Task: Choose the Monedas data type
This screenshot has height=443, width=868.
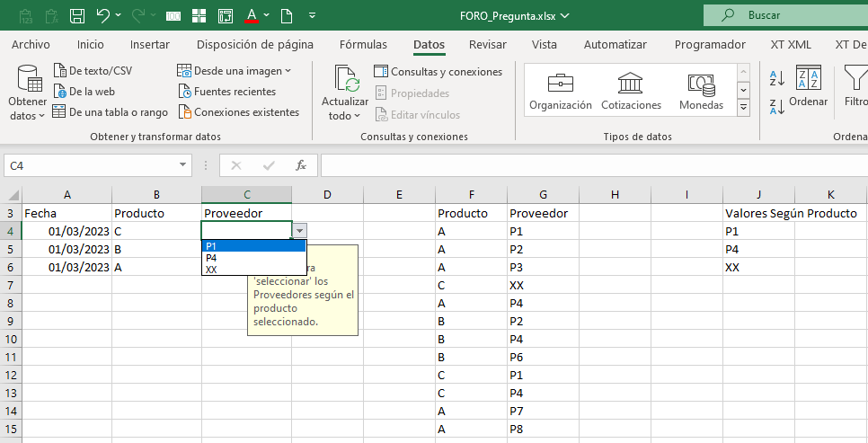Action: click(x=701, y=91)
